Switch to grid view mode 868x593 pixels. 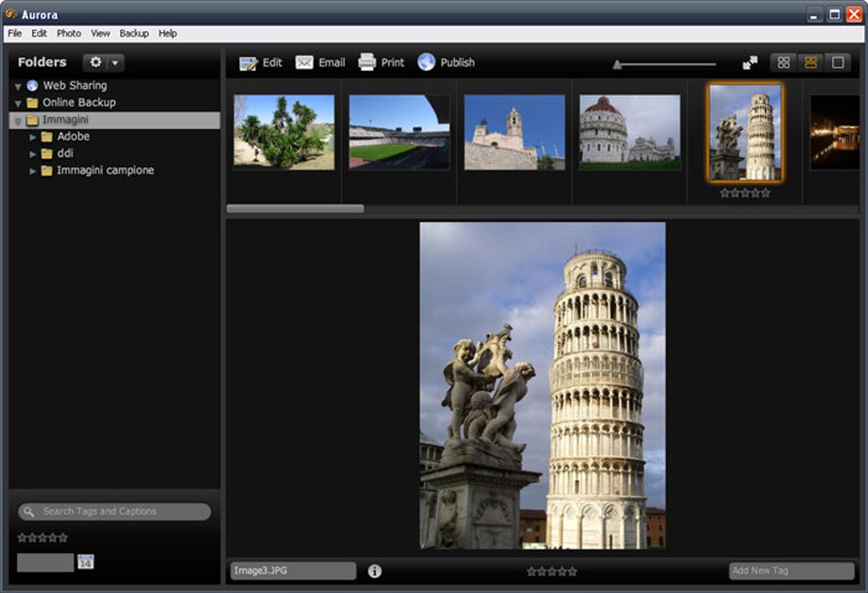pos(781,61)
